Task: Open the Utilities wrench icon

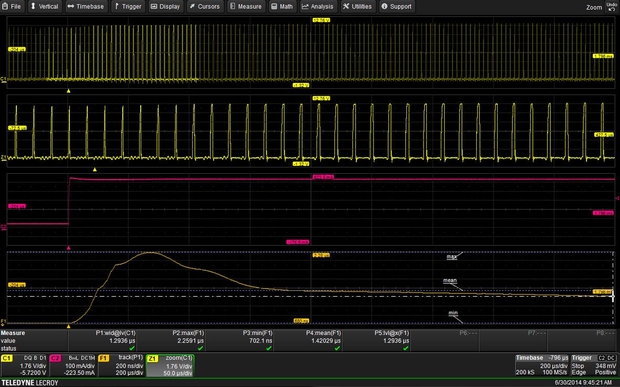Action: click(x=346, y=6)
